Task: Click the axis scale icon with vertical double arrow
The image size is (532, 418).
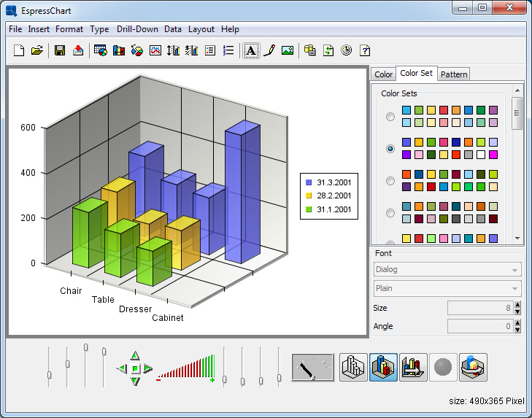Action: click(x=174, y=50)
